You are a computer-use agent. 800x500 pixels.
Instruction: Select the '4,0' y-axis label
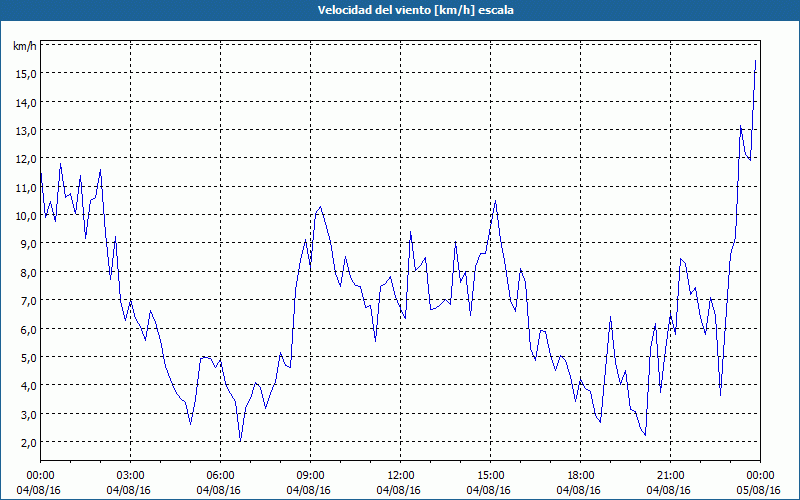(x=28, y=386)
